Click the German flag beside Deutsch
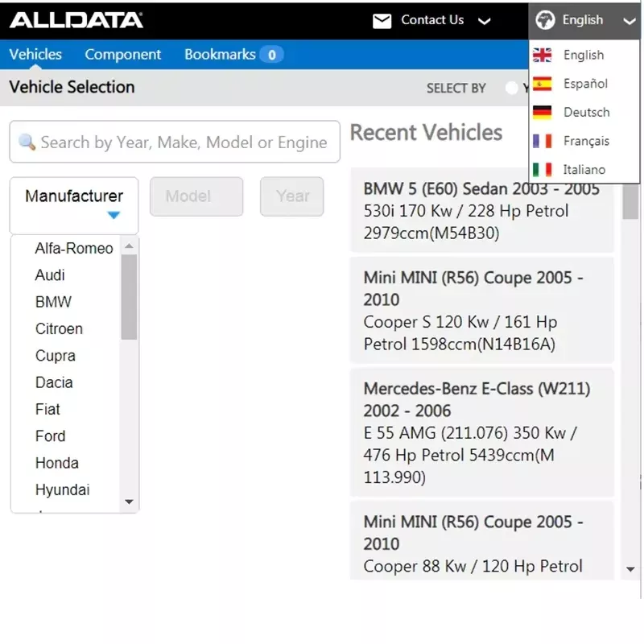 click(x=544, y=112)
